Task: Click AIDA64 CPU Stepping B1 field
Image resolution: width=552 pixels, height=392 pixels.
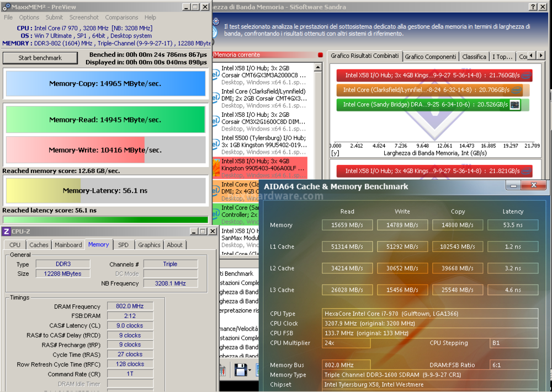Action: coord(514,343)
